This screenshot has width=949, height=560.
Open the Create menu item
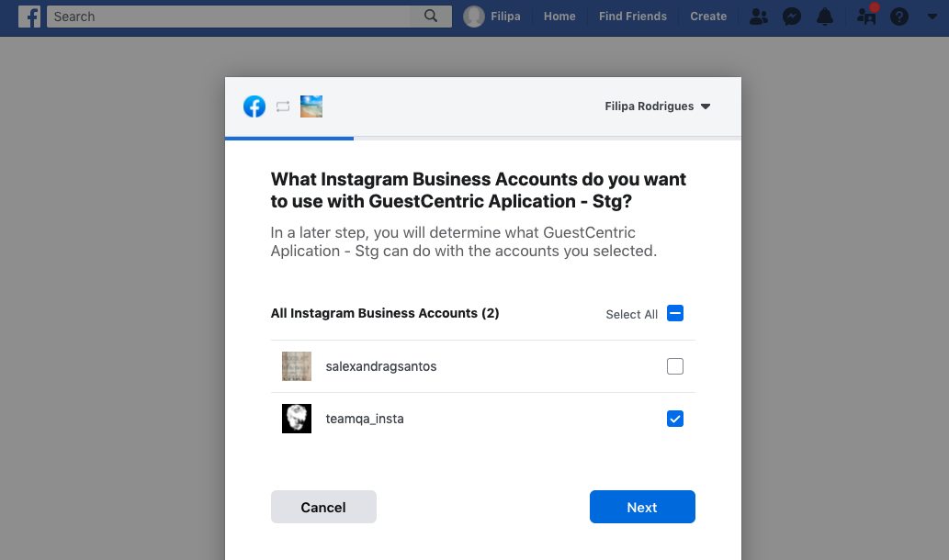click(x=708, y=17)
